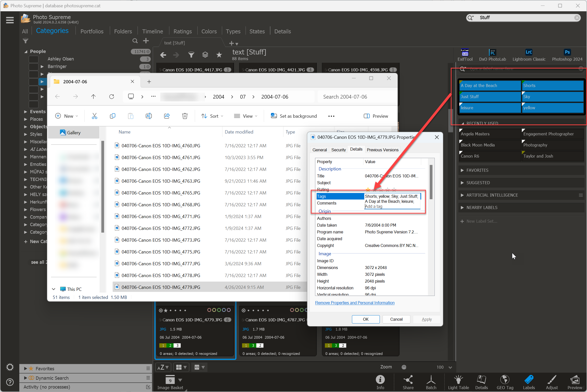Image resolution: width=587 pixels, height=392 pixels.
Task: Open the Preview panel
Action: pyautogui.click(x=575, y=382)
